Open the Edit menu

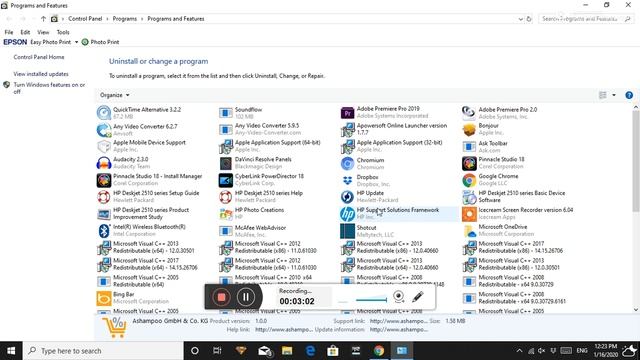pos(25,32)
